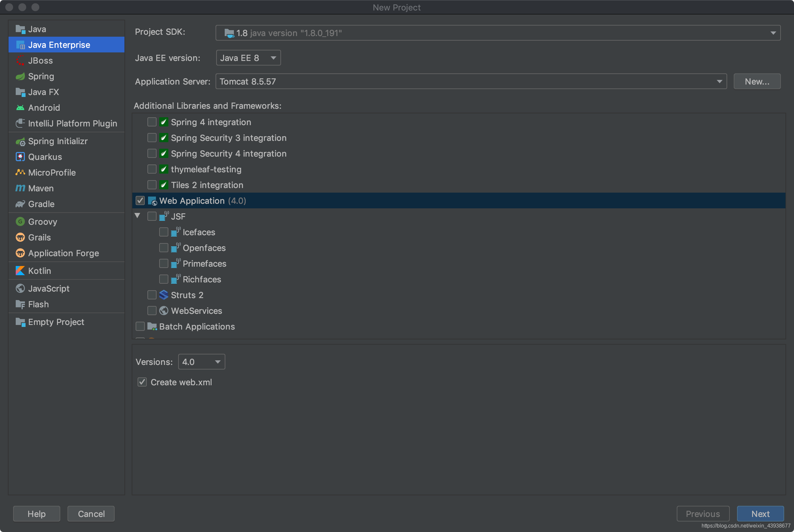This screenshot has height=532, width=794.
Task: Toggle the Create web.xml checkbox
Action: click(142, 382)
